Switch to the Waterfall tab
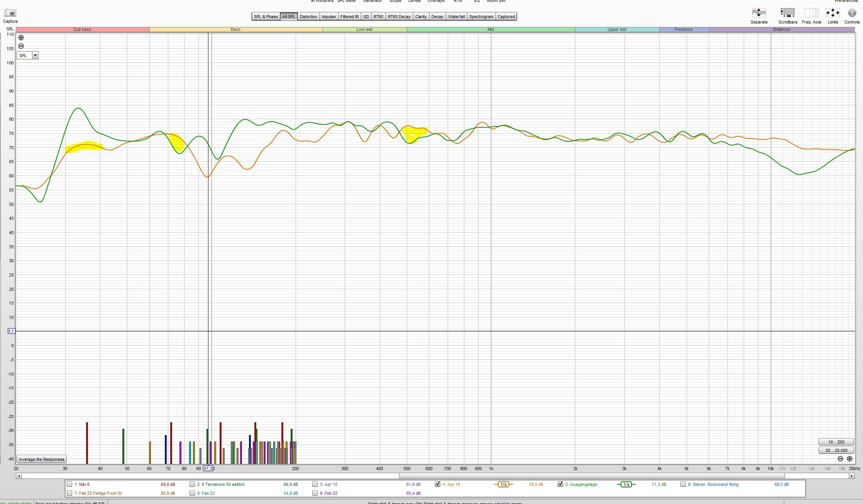This screenshot has width=863, height=504. click(456, 17)
